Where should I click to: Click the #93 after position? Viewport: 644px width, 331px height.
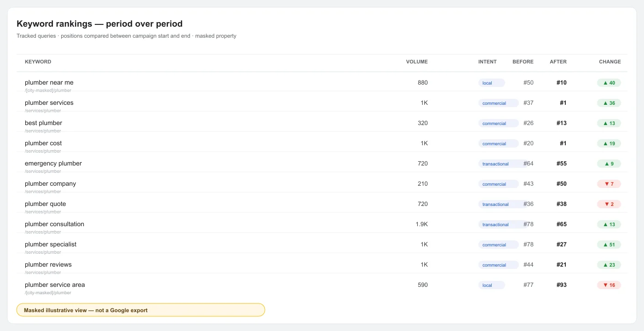tap(562, 285)
